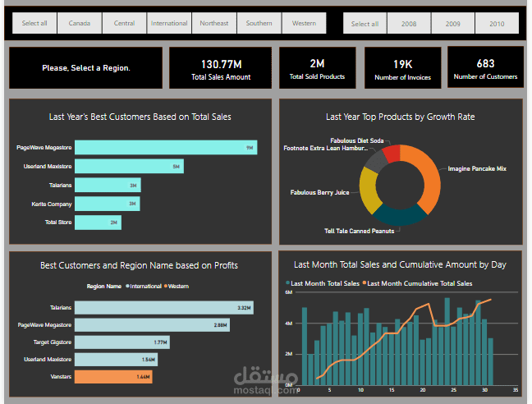Click 'Last Year's Best Customers Based on Total Sales' title
Screen dimensions: 532x404
pos(140,117)
